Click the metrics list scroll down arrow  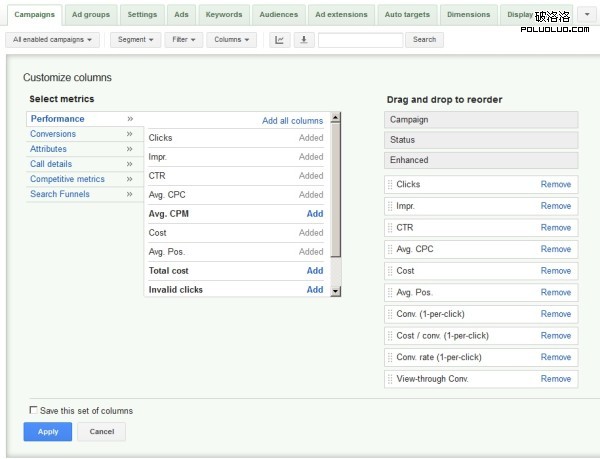tap(335, 291)
